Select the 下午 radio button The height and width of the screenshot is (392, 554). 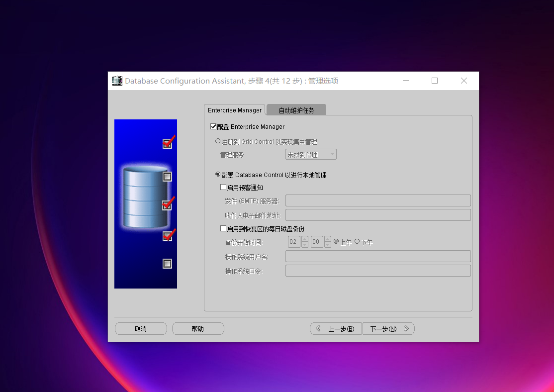[357, 241]
